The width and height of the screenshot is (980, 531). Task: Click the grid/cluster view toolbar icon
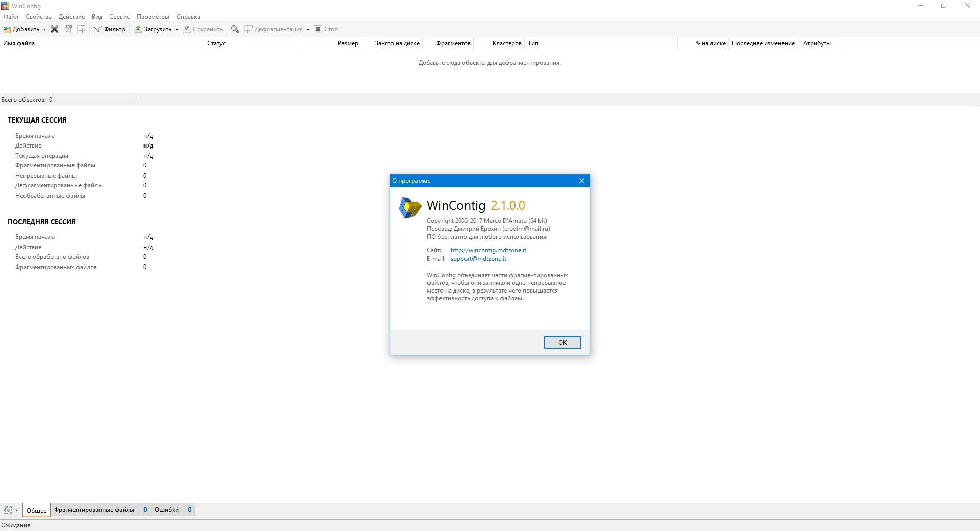(81, 29)
